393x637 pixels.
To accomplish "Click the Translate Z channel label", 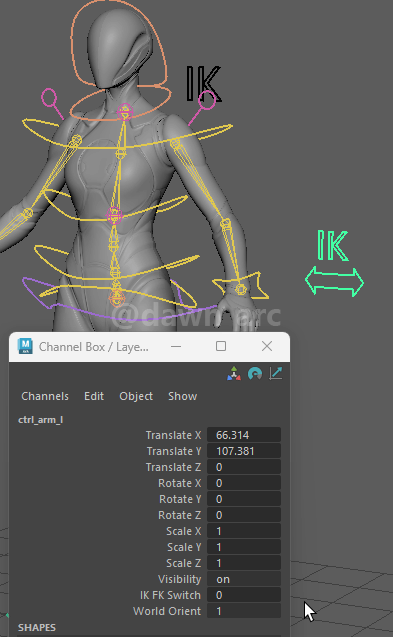I will pyautogui.click(x=173, y=467).
